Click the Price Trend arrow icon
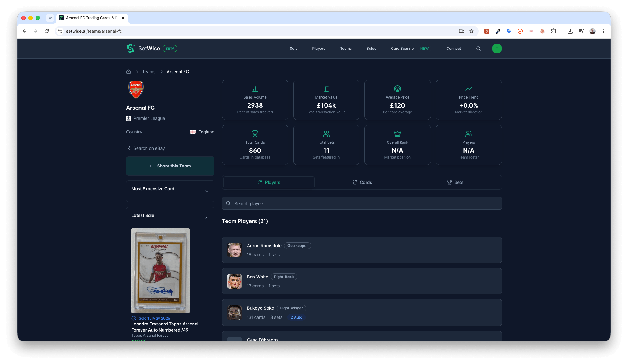The height and width of the screenshot is (364, 628). [x=469, y=89]
